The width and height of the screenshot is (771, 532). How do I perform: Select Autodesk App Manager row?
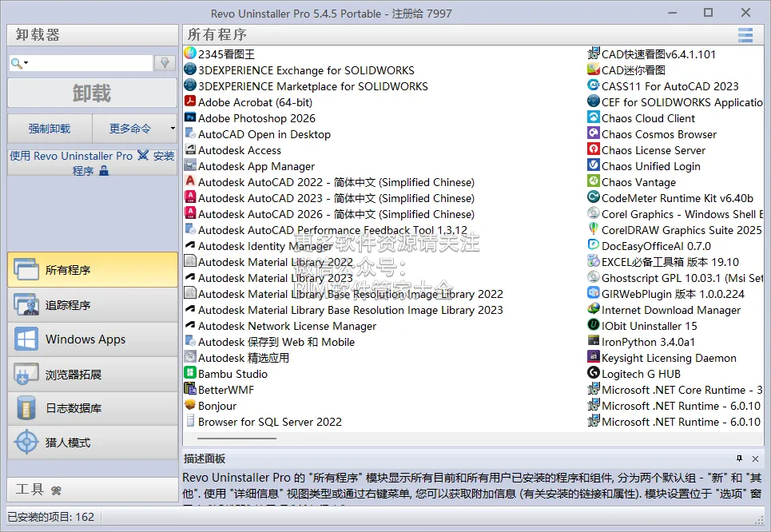click(250, 165)
